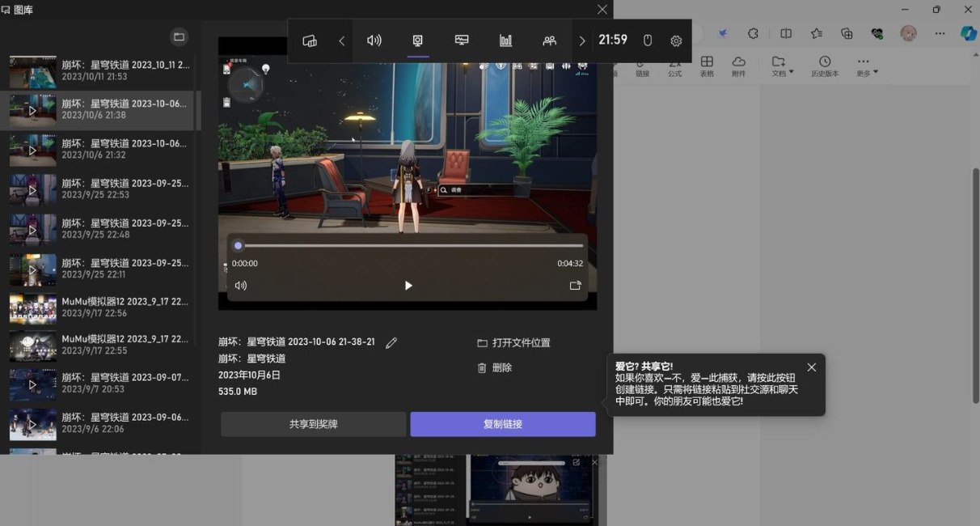Toggle mouse click-through icon in Game Bar
Image resolution: width=980 pixels, height=526 pixels.
click(x=648, y=40)
